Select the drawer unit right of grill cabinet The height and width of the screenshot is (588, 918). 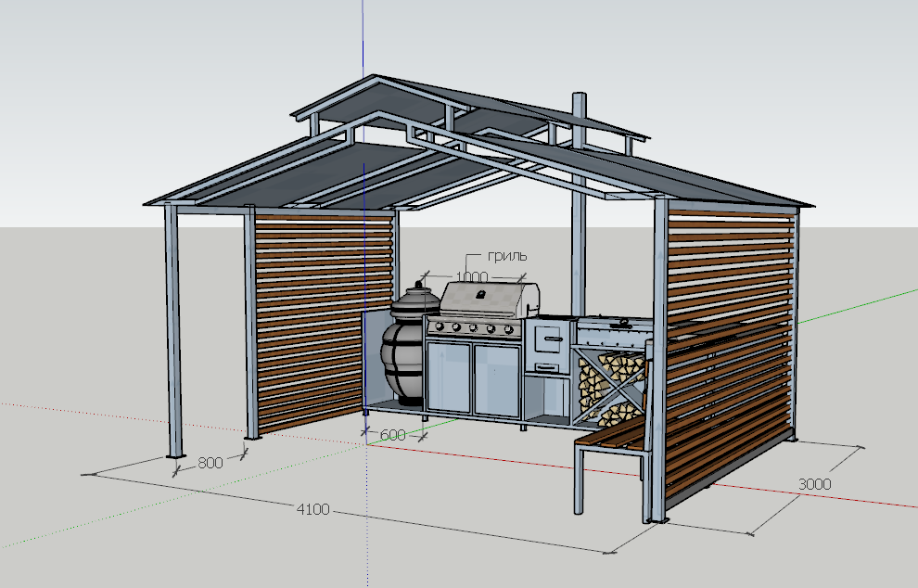pyautogui.click(x=547, y=346)
